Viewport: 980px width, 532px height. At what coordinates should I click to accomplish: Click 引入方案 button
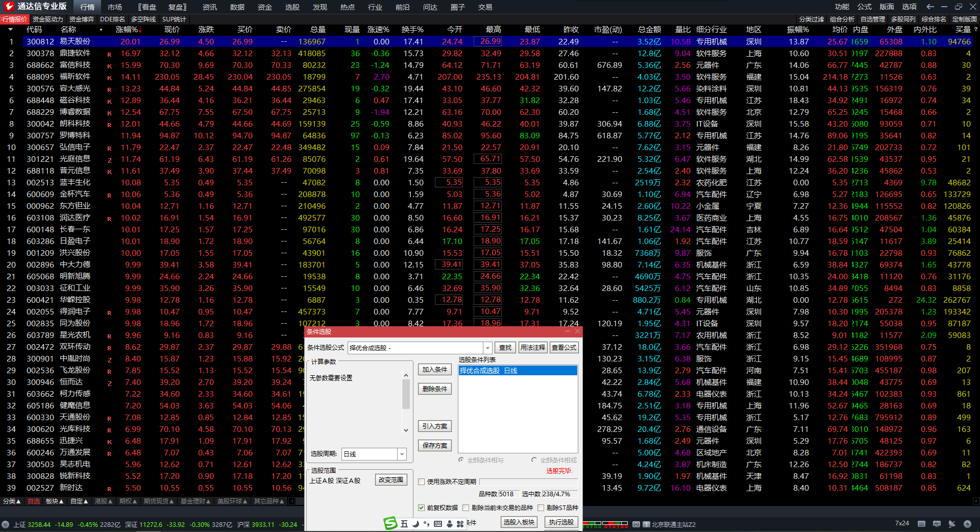(x=435, y=426)
